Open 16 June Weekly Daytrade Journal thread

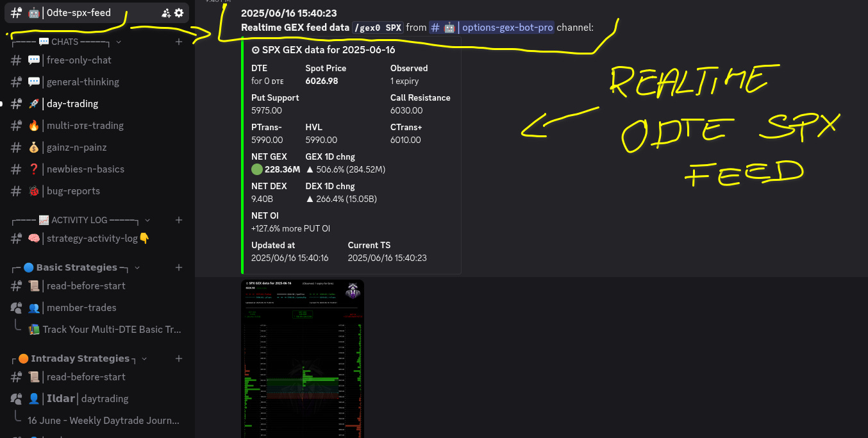(104, 421)
